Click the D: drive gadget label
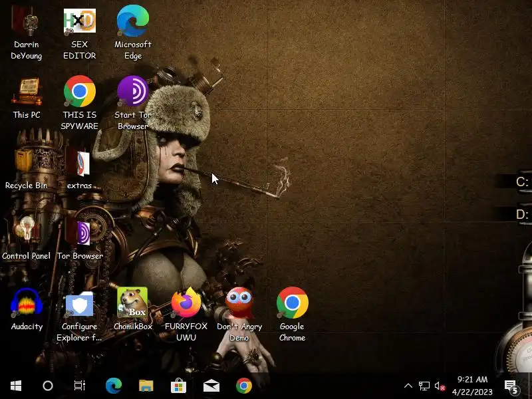The height and width of the screenshot is (399, 532). 522,214
